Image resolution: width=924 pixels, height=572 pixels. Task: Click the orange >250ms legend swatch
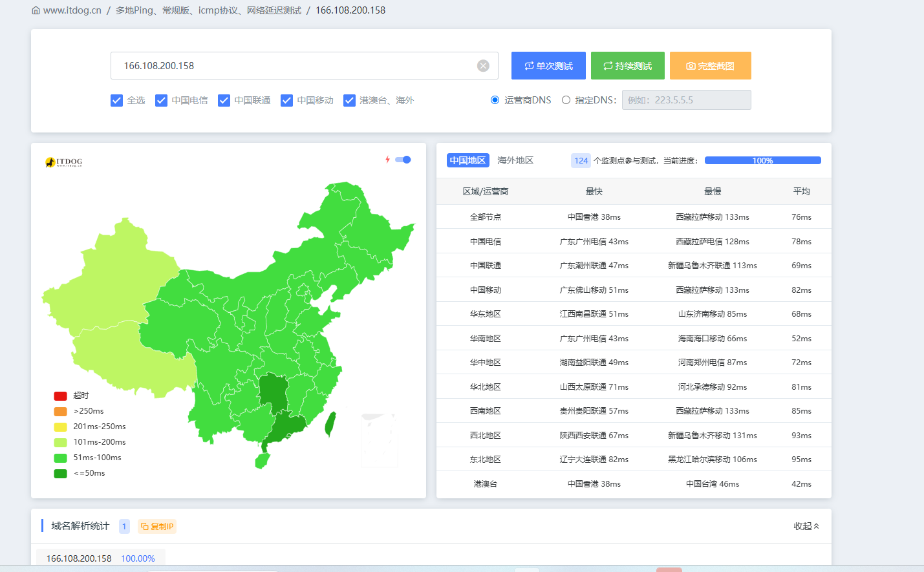pyautogui.click(x=60, y=411)
